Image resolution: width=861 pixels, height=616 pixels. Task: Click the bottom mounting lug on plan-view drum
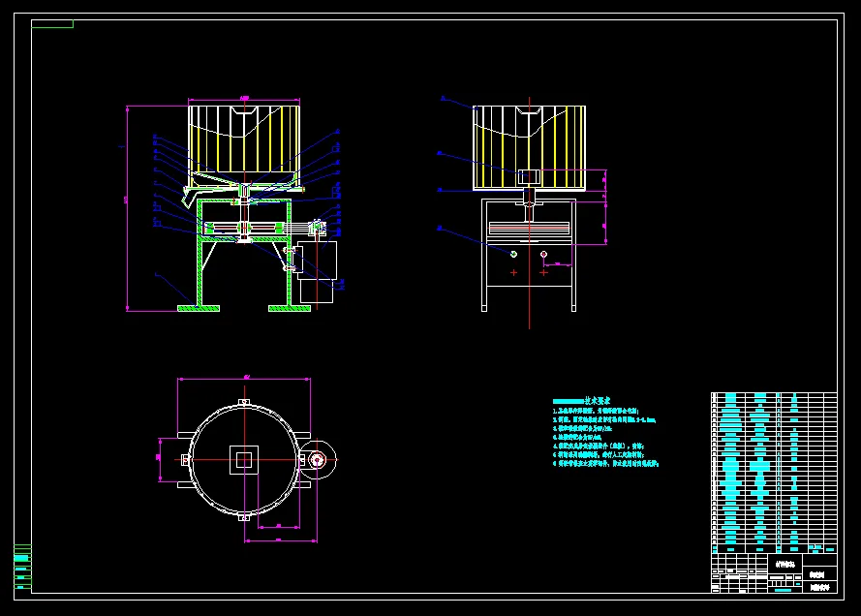244,517
